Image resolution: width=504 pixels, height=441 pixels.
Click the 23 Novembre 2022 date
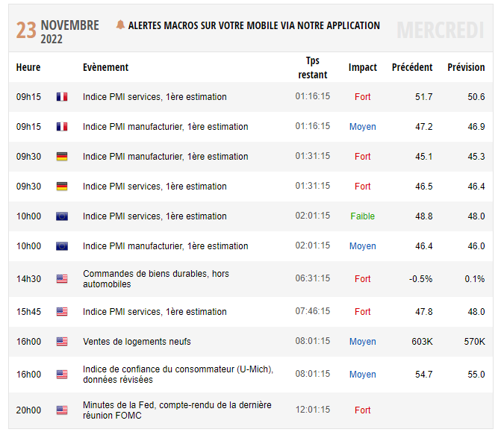tap(58, 30)
